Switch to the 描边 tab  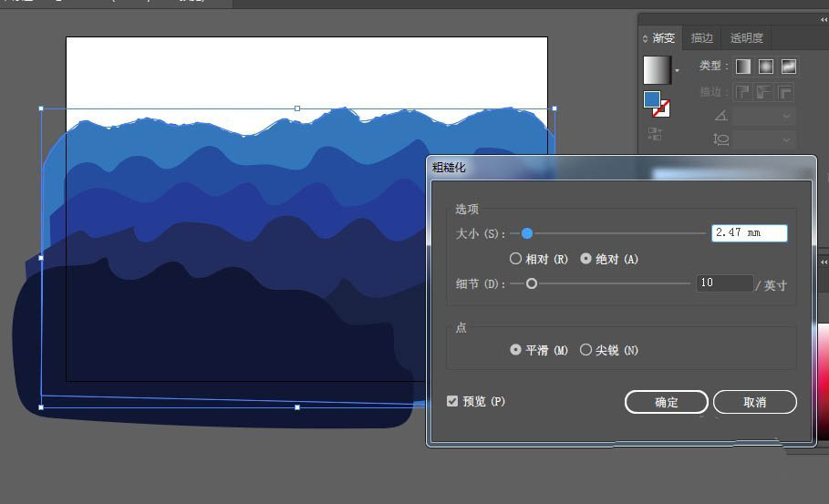pos(702,38)
